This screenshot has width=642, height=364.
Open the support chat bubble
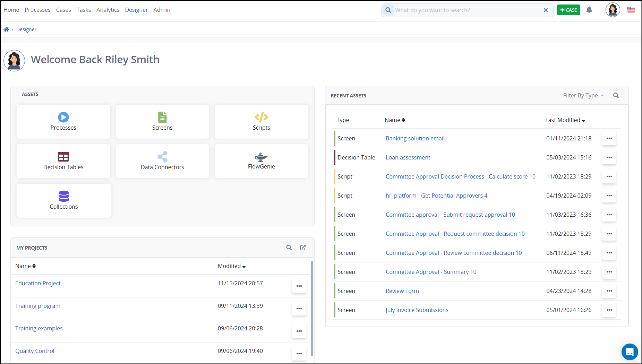(630, 352)
